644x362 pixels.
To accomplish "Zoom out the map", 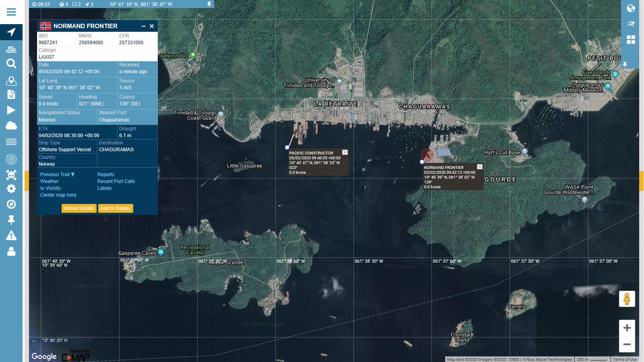I will tap(627, 344).
